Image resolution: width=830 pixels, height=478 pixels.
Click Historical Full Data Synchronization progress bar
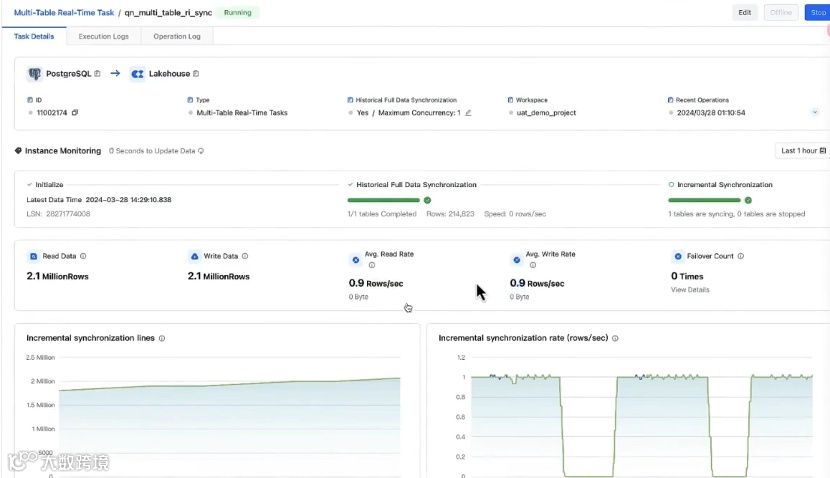tap(384, 200)
